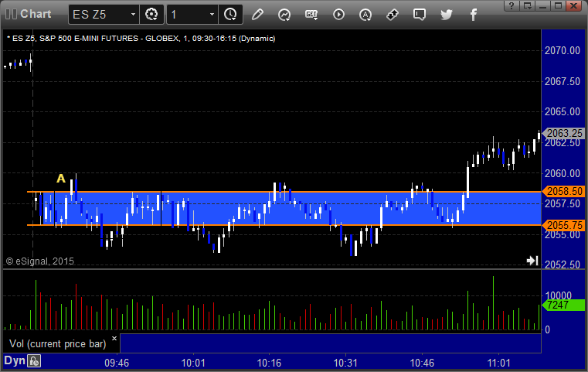Jump to latest bar arrow icon

click(x=532, y=261)
